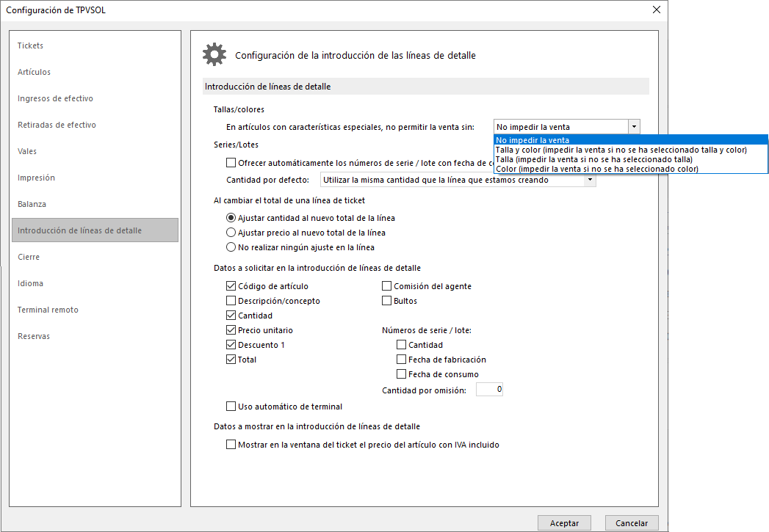The height and width of the screenshot is (532, 769).
Task: Select the 'Talla (impedir la venta...)' option
Action: tap(631, 159)
